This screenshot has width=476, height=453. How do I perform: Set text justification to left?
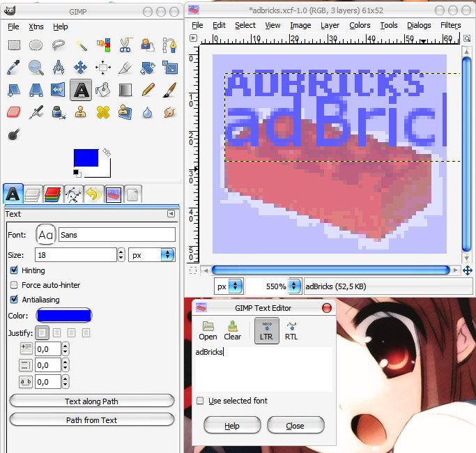point(43,333)
